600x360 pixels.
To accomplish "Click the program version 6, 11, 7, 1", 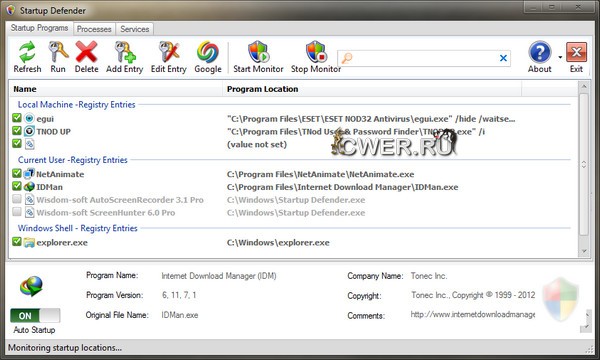I will pos(179,295).
